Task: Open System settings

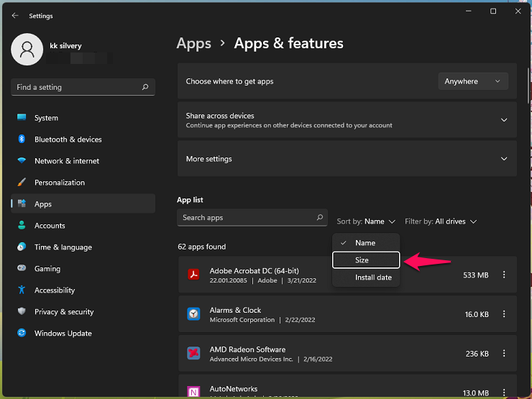Action: (83, 118)
